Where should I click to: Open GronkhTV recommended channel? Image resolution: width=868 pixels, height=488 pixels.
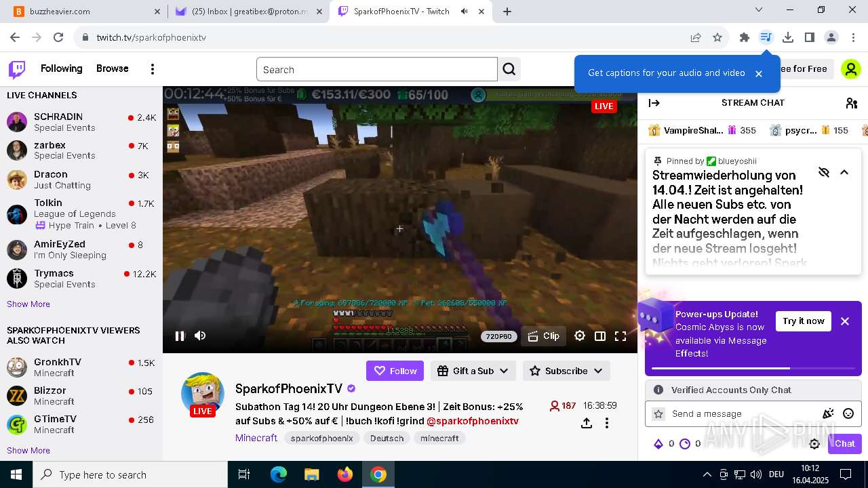pyautogui.click(x=81, y=367)
